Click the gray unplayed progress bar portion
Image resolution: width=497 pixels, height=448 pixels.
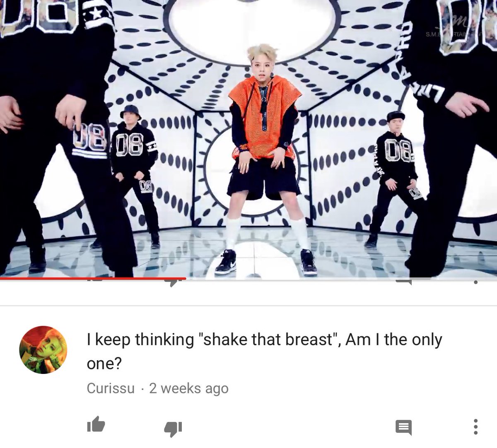tap(341, 279)
